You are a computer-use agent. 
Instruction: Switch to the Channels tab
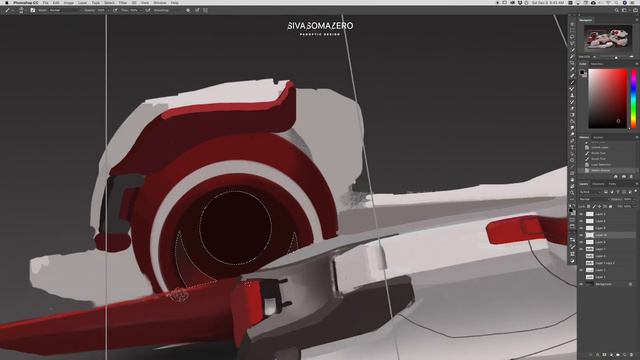[x=598, y=184]
